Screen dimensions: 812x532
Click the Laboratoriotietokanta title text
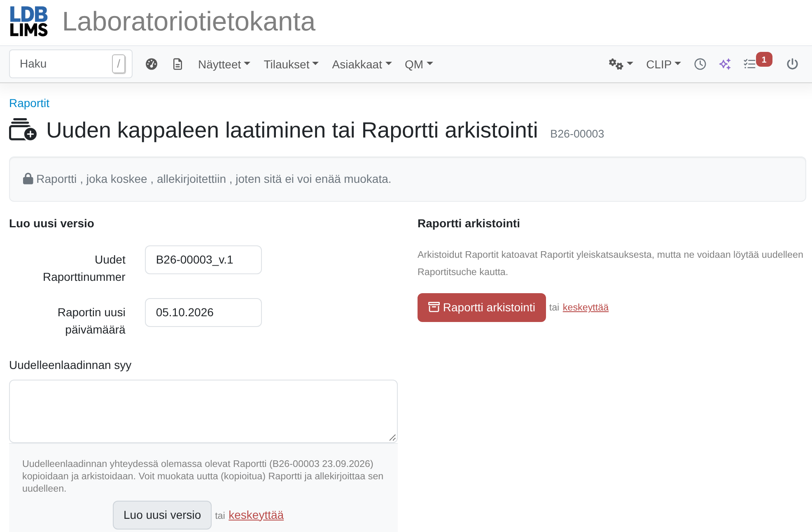pyautogui.click(x=189, y=21)
